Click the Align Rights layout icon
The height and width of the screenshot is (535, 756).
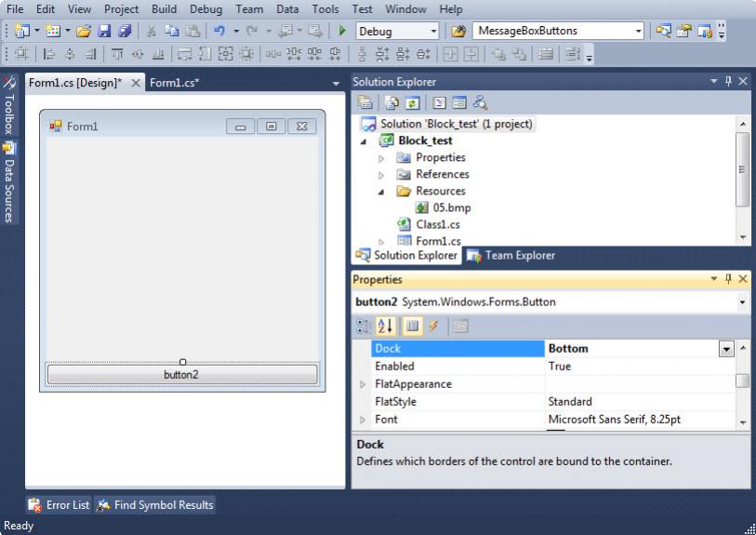tap(90, 54)
